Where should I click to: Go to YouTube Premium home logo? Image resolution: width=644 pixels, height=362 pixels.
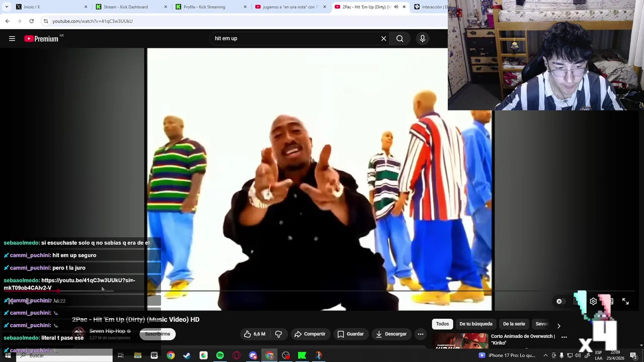click(x=41, y=39)
